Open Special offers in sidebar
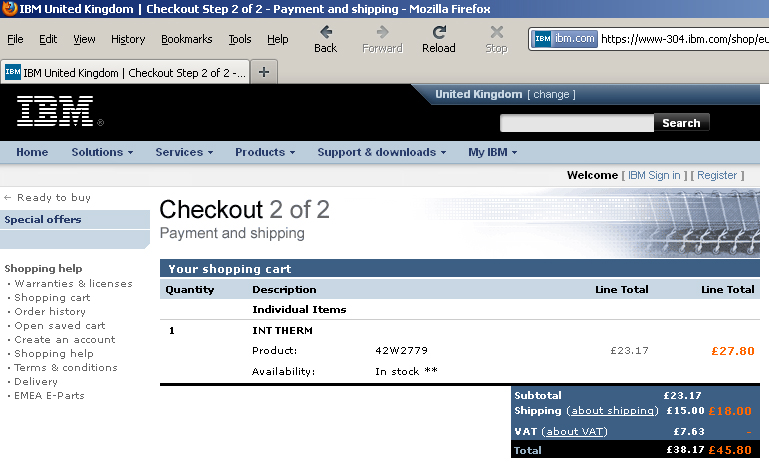Image resolution: width=769 pixels, height=468 pixels. coord(43,219)
